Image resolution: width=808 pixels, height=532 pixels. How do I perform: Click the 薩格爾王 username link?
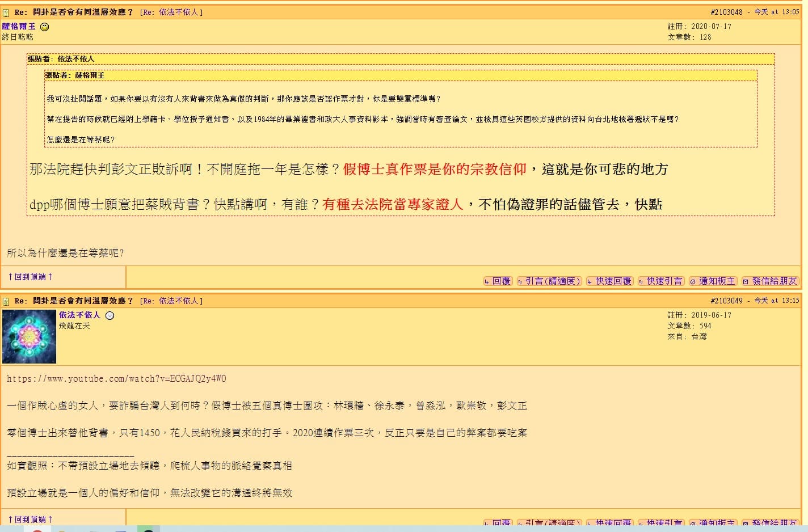pos(19,26)
